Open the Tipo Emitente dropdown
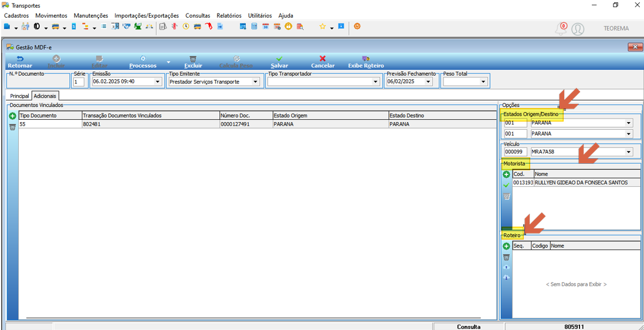 [256, 82]
